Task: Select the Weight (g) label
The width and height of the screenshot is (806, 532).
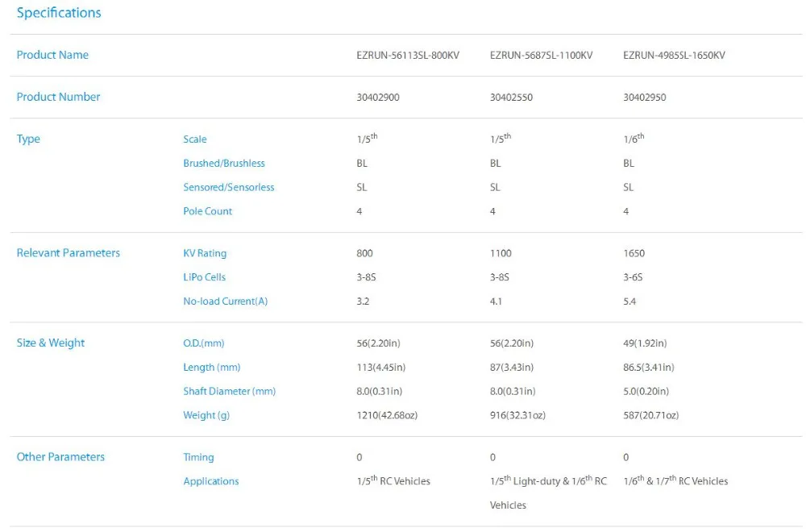Action: point(206,415)
